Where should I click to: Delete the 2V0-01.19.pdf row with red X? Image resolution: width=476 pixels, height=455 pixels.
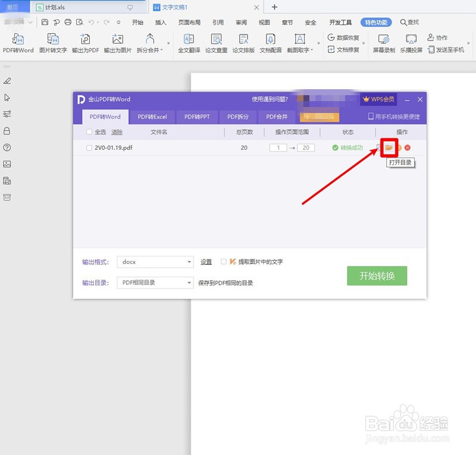point(408,148)
